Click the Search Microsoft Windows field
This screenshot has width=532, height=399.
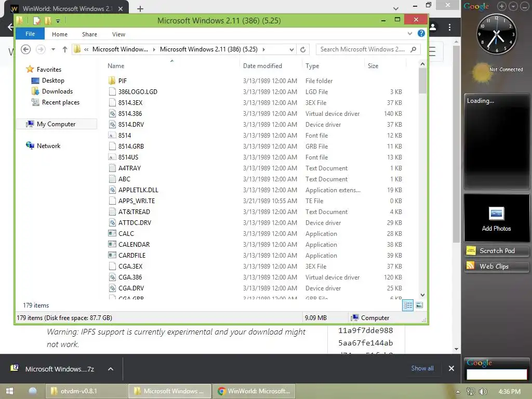click(x=368, y=49)
